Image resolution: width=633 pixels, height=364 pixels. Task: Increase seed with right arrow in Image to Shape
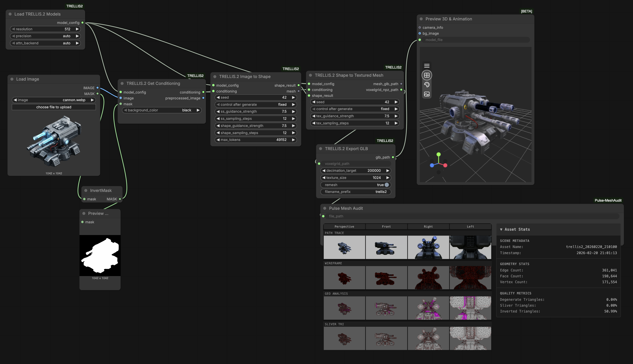[x=293, y=97]
